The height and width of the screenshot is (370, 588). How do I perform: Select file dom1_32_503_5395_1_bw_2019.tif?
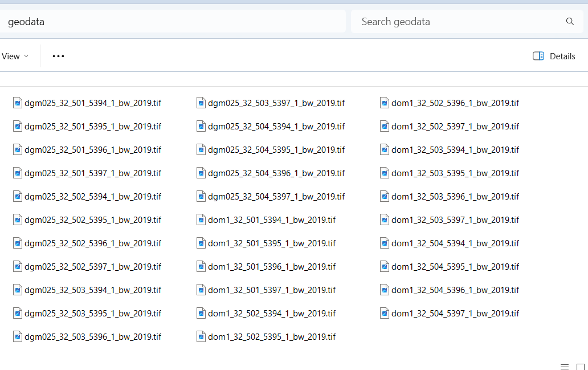click(455, 173)
